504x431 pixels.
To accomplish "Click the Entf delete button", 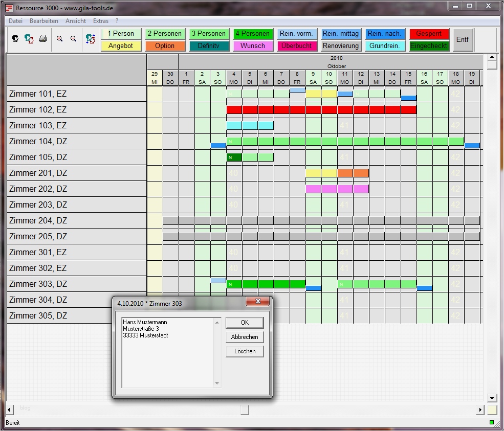I will pyautogui.click(x=463, y=40).
